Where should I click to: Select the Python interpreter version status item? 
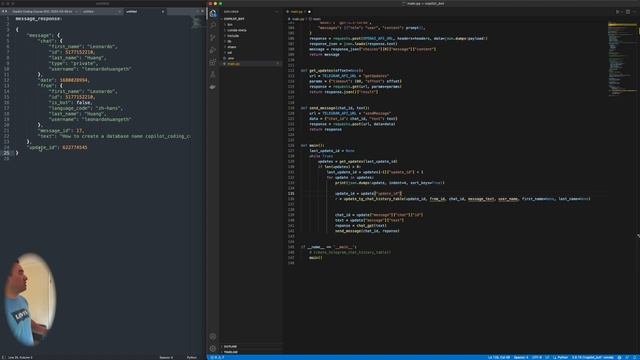pyautogui.click(x=593, y=358)
